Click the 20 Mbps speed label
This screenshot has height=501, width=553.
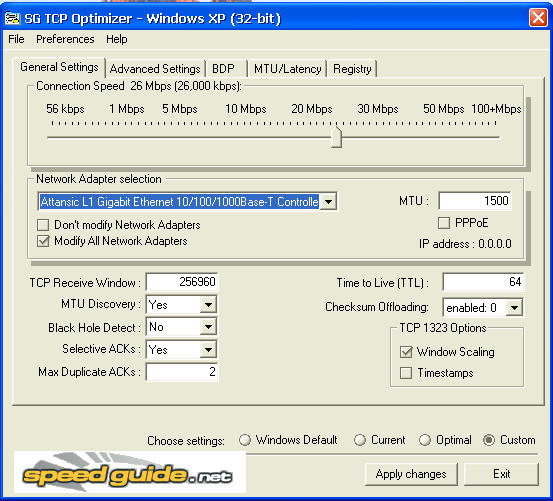(312, 109)
